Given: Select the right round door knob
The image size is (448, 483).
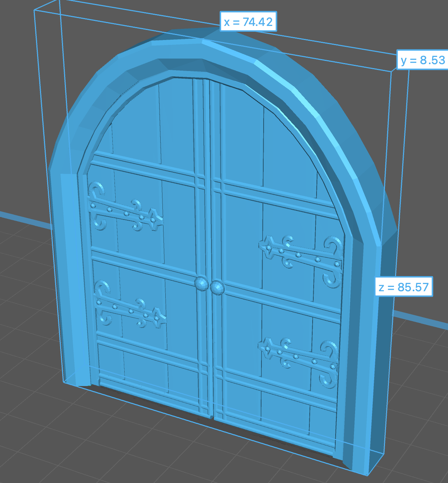Looking at the screenshot, I should coord(217,288).
